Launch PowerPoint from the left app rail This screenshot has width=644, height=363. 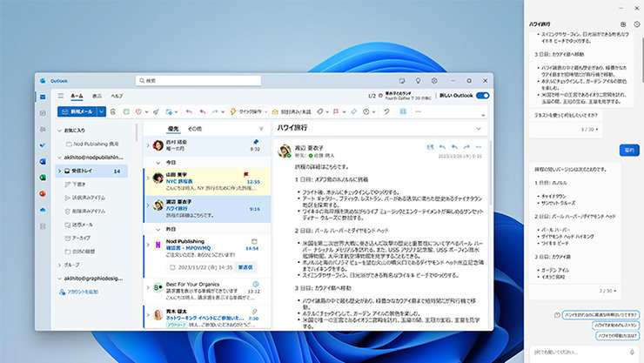tap(43, 193)
